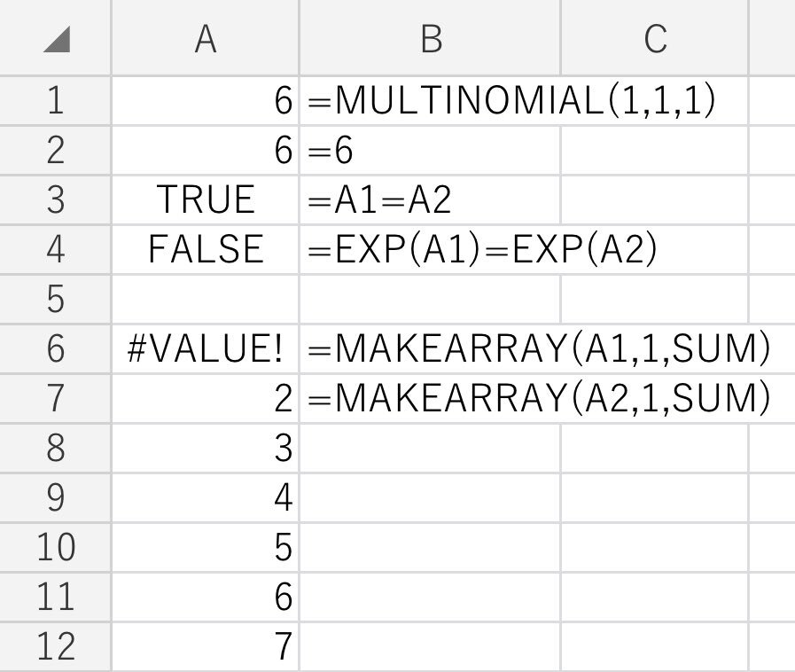The height and width of the screenshot is (672, 795).
Task: Click cell A12 containing 7
Action: (x=205, y=647)
